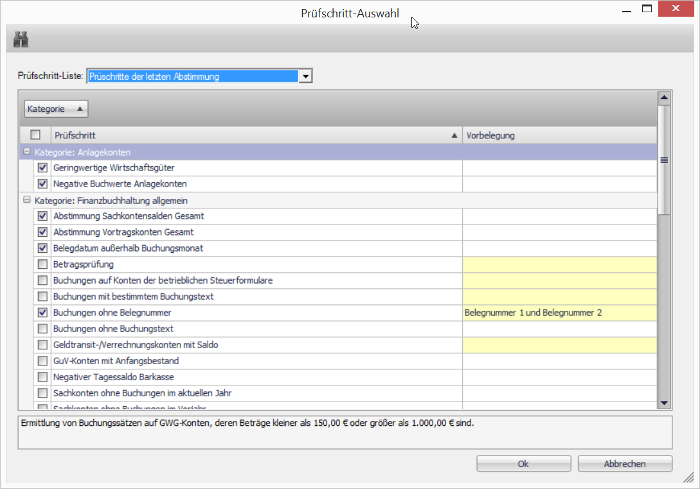Click the Kategorie grouping button
Viewport: 700px width, 489px height.
pos(56,109)
